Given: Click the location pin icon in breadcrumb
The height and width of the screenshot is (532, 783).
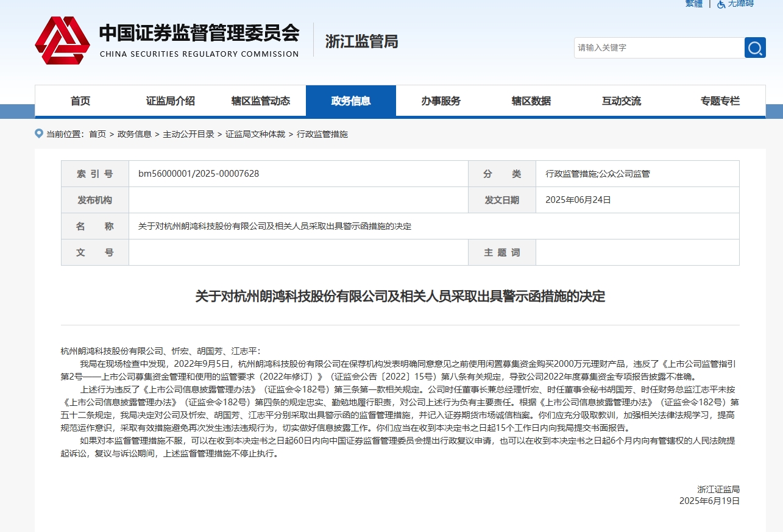Looking at the screenshot, I should pos(39,133).
